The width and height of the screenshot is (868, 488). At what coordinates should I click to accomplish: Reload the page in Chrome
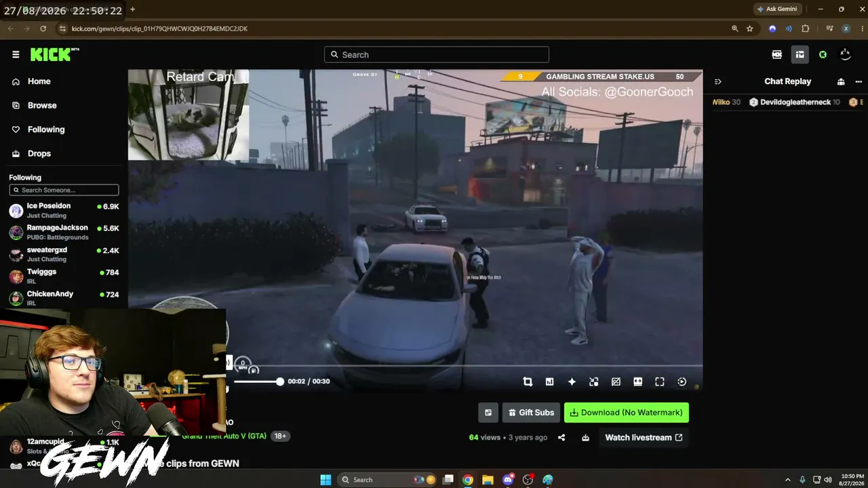point(43,28)
